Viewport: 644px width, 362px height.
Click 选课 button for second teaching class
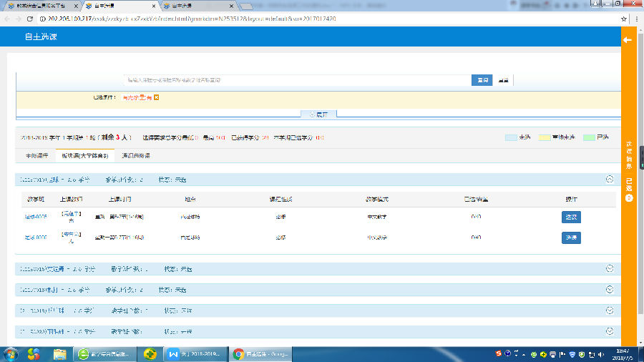(570, 238)
